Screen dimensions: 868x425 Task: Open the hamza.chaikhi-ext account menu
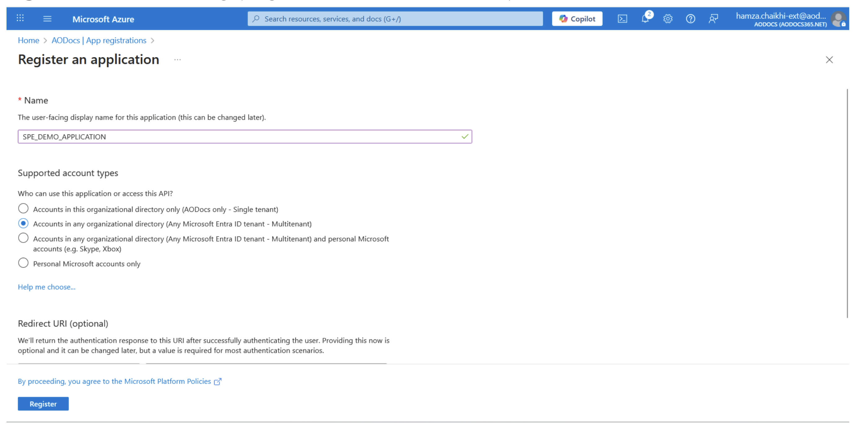(781, 19)
